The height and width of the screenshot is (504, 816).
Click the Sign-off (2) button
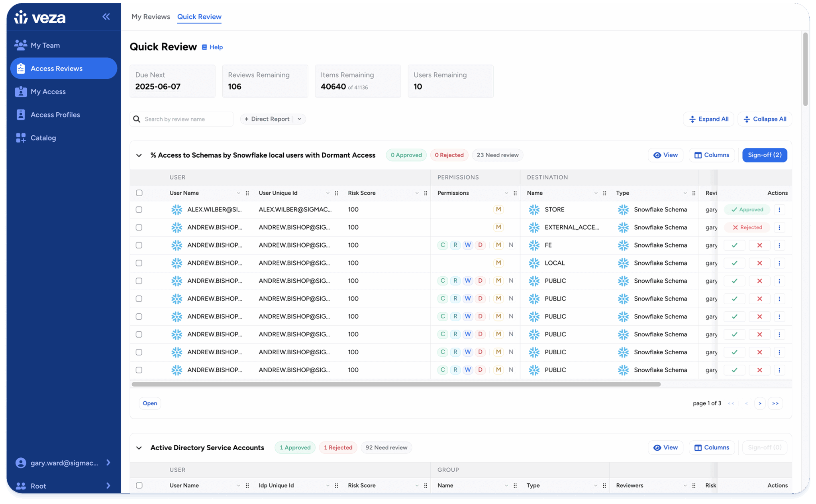(764, 155)
